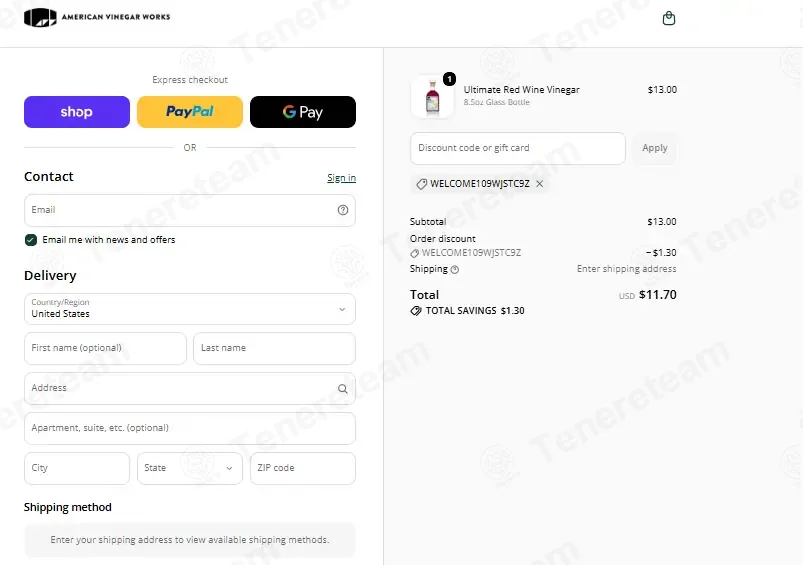Select the ZIP code field
Screen dimensions: 803x565
tap(303, 468)
